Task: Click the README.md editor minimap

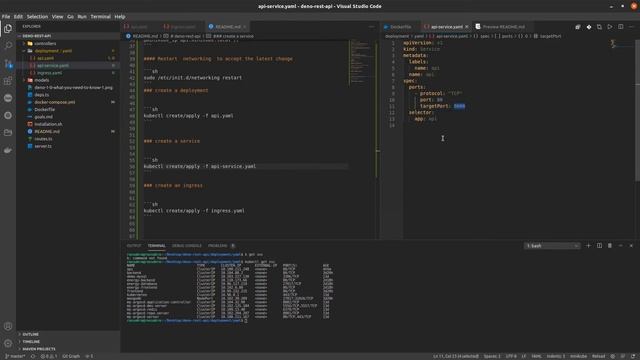Action: click(362, 61)
